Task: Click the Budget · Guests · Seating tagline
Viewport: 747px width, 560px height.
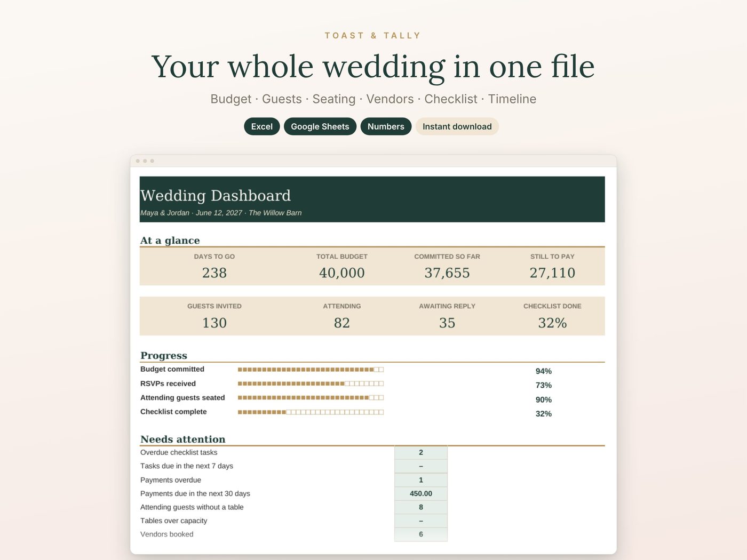Action: [373, 99]
